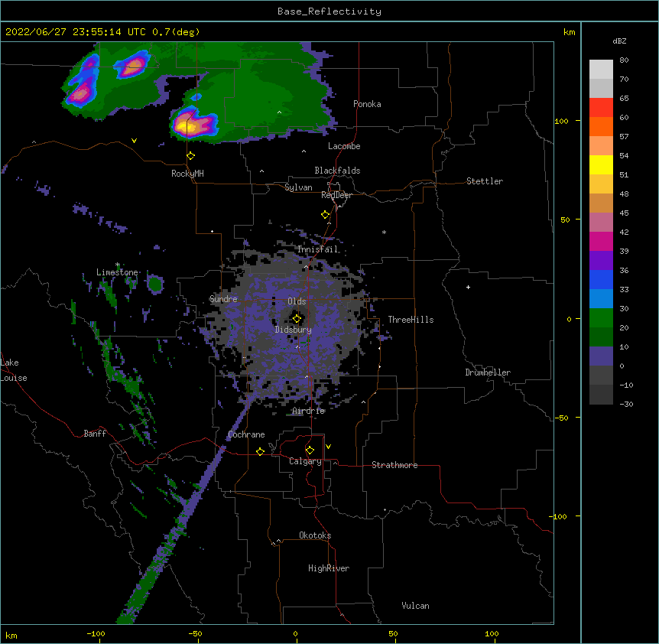Click the 0 tick label on the bottom axis
This screenshot has width=659, height=644.
(x=295, y=633)
